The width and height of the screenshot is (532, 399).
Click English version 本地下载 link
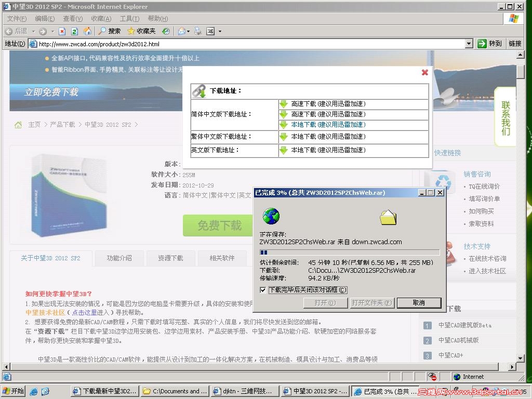328,150
